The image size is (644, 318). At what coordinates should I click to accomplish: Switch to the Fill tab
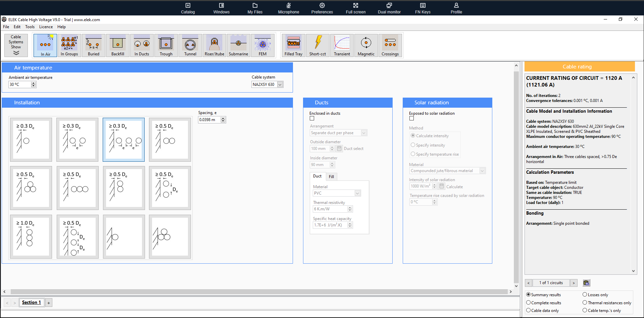click(331, 176)
